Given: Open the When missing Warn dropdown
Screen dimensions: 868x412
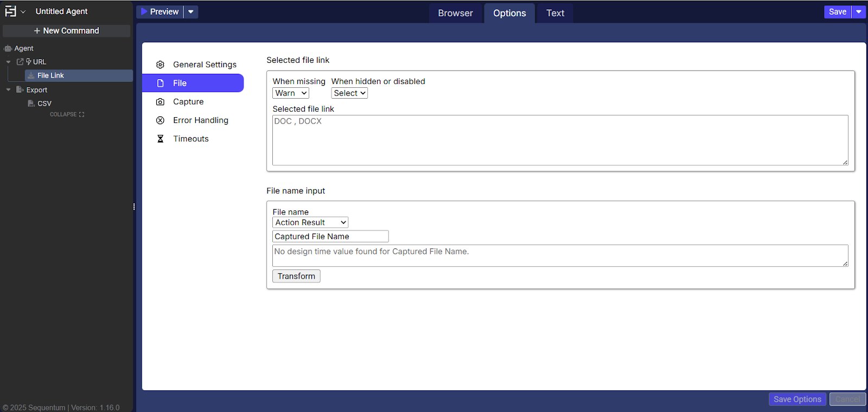Looking at the screenshot, I should (291, 93).
